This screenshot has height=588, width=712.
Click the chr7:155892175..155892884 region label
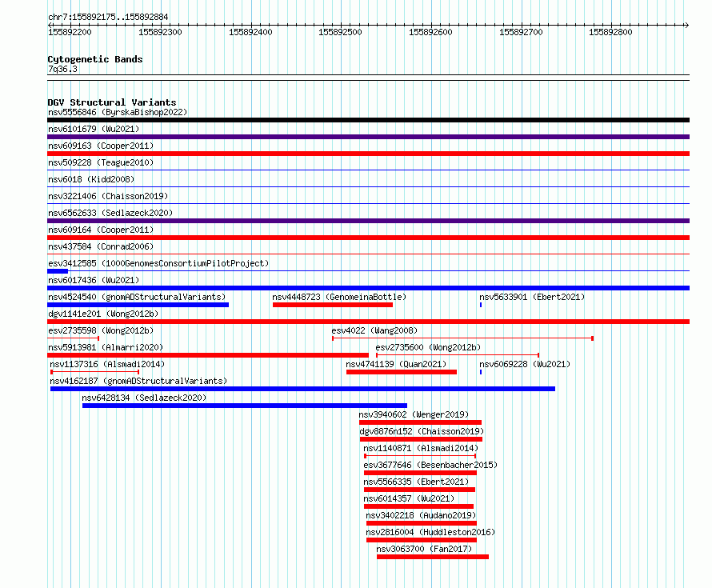click(108, 17)
